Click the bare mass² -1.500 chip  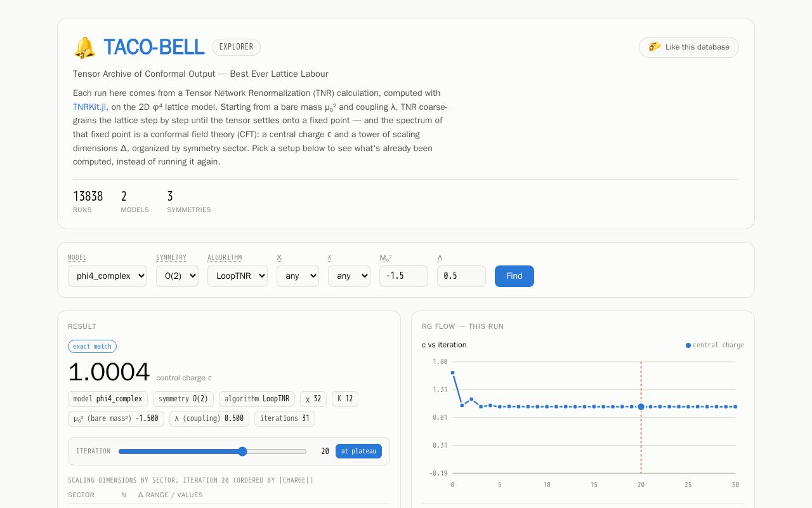point(116,418)
